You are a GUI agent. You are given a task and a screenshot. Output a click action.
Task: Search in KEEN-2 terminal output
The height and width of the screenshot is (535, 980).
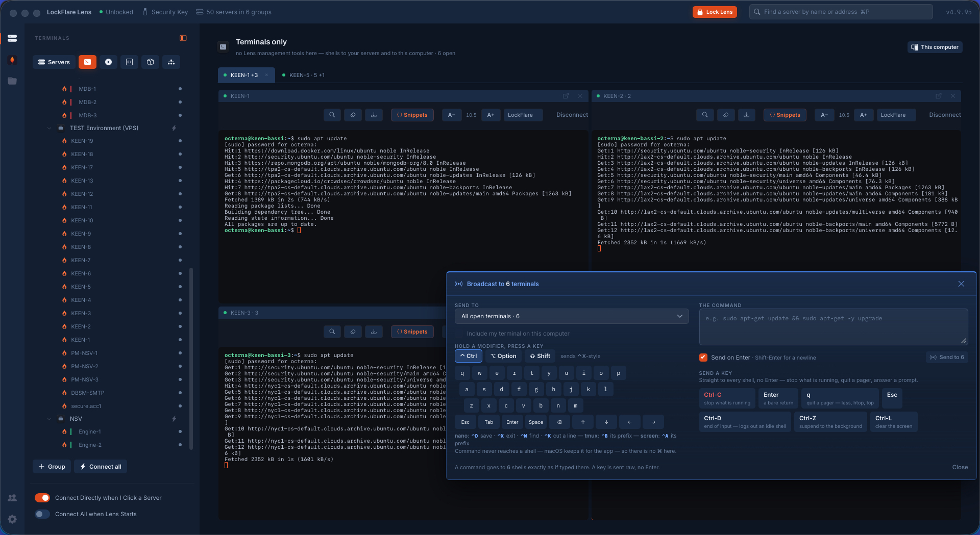pos(705,115)
